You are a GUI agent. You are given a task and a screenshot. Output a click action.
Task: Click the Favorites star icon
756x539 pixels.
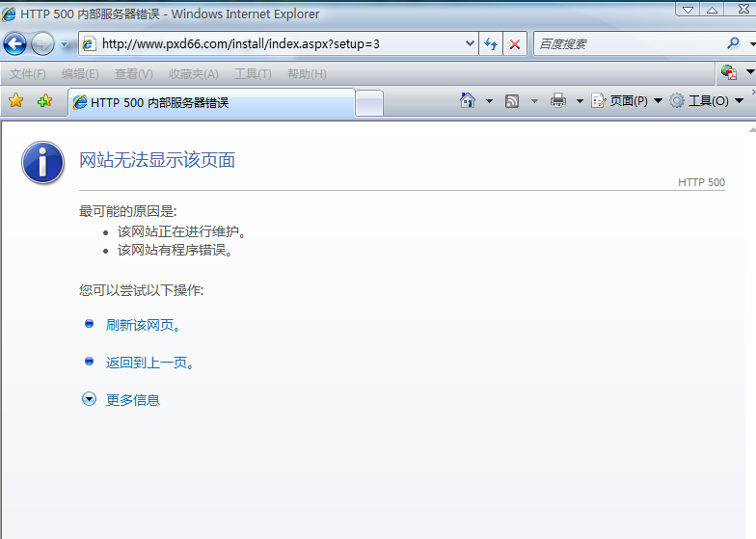coord(15,101)
